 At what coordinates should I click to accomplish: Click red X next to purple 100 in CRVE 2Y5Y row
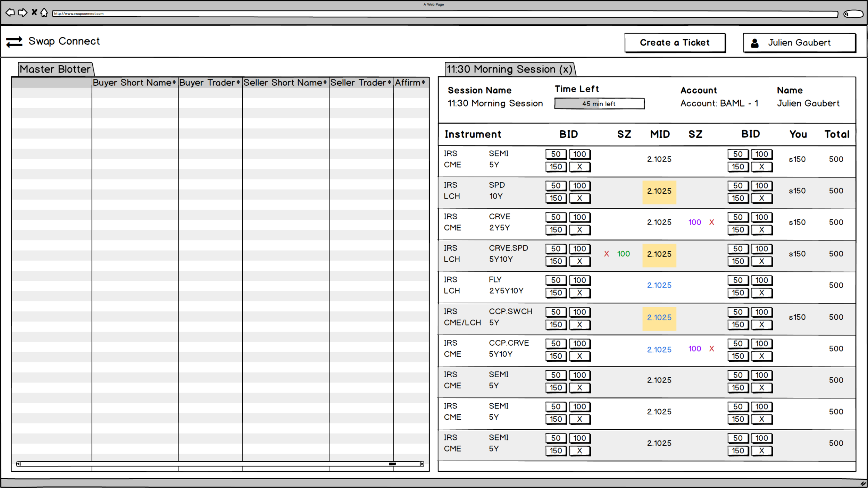(712, 222)
